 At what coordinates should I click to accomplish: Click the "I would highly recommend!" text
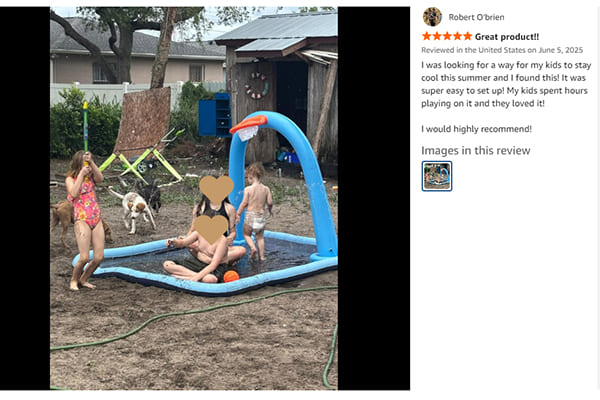(x=476, y=129)
